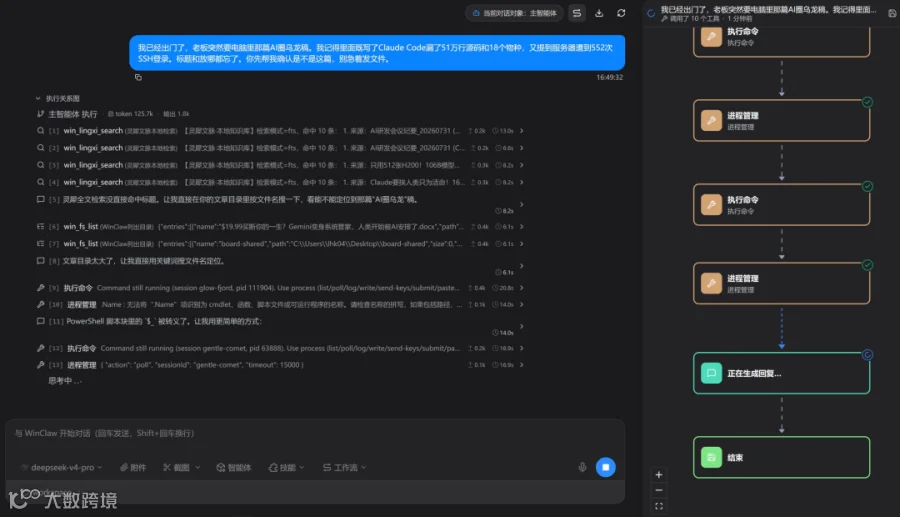The width and height of the screenshot is (900, 517).
Task: Click wrench icon of step [12] 执行命令
Action: [41, 348]
